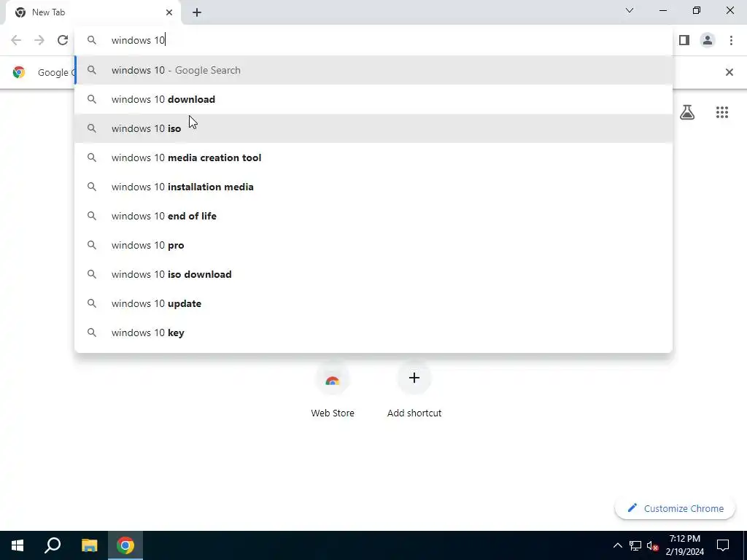Open the profile avatar icon

pyautogui.click(x=708, y=41)
